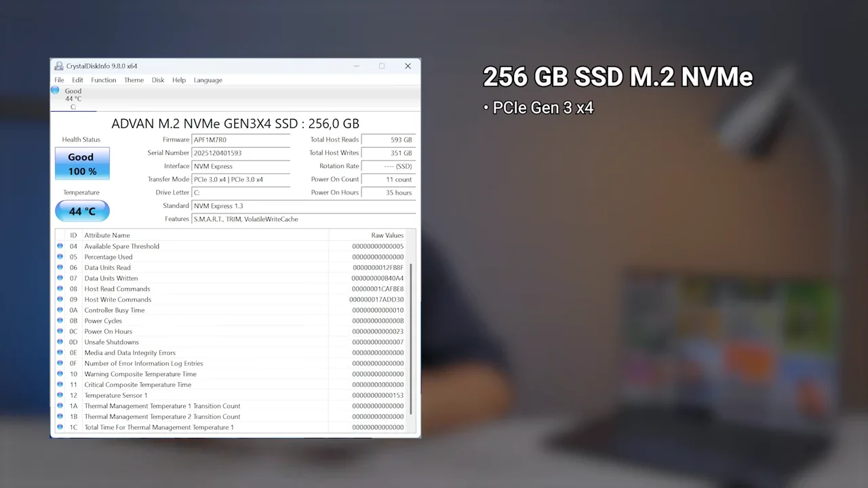Viewport: 868px width, 488px height.
Task: Click the status orb beside Data Units Written
Action: (60, 278)
